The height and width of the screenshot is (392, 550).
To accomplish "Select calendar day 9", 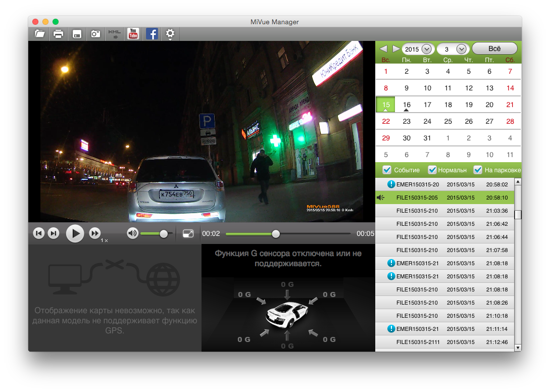I will 407,88.
